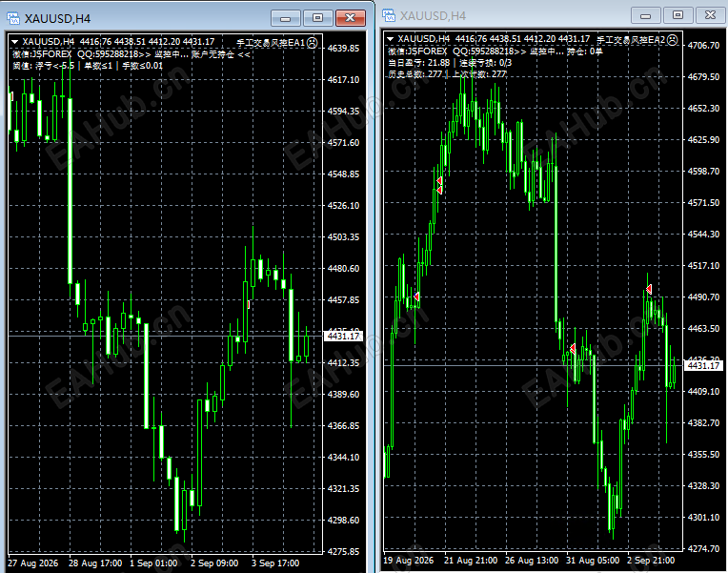Click the 27 Aug 2026 date label
The width and height of the screenshot is (728, 573).
pos(33,563)
